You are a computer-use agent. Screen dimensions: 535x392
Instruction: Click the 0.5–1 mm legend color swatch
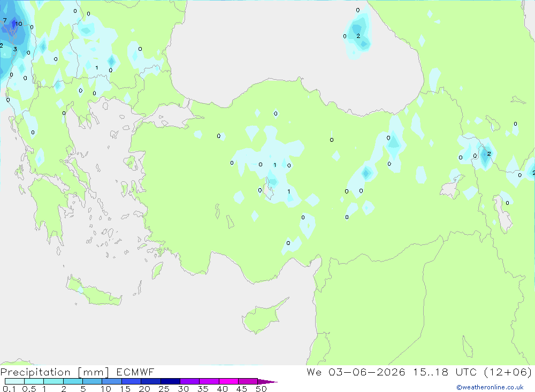click(34, 381)
